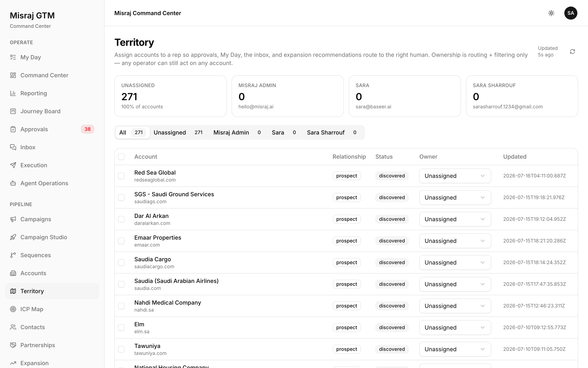Go to Inbox in the sidebar

[52, 147]
